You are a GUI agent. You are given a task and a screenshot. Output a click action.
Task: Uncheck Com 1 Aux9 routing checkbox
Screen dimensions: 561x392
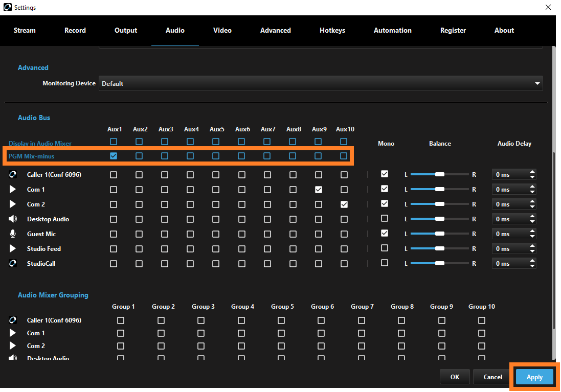pyautogui.click(x=319, y=190)
